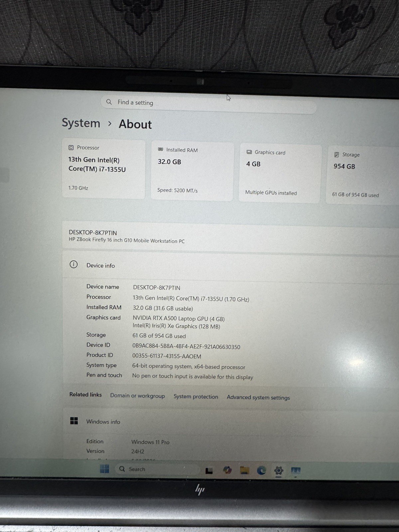The width and height of the screenshot is (399, 532).
Task: Open Task View from the taskbar
Action: (209, 470)
